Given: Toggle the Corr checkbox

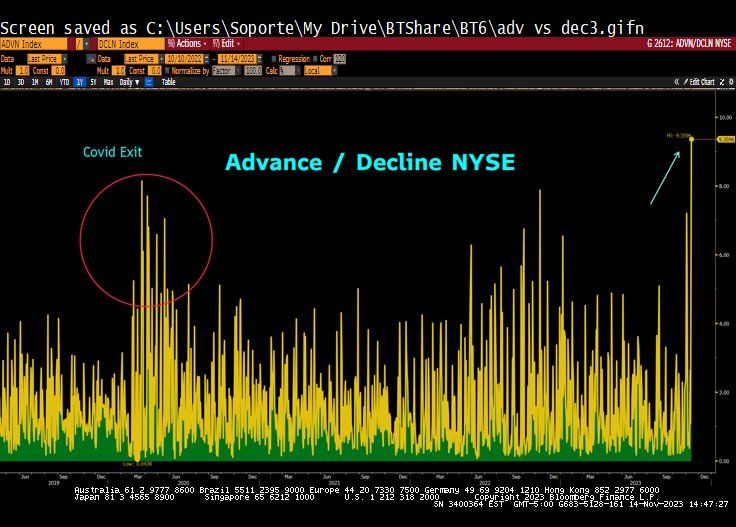Looking at the screenshot, I should coord(313,58).
